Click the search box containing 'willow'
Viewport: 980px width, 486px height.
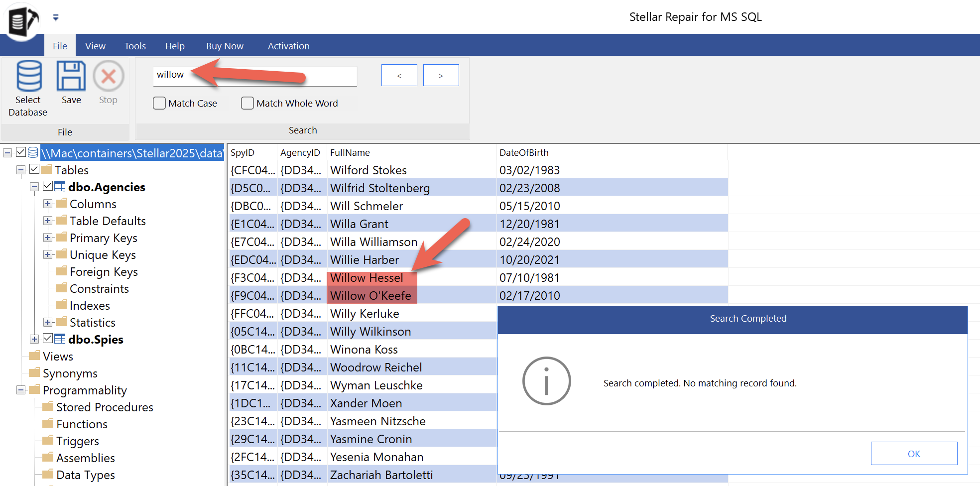pyautogui.click(x=255, y=76)
